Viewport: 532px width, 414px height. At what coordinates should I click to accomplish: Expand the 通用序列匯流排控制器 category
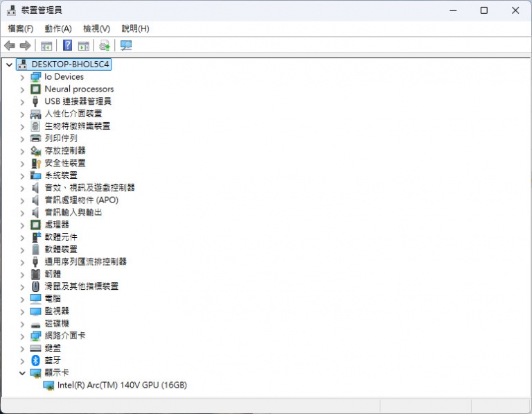tap(22, 262)
